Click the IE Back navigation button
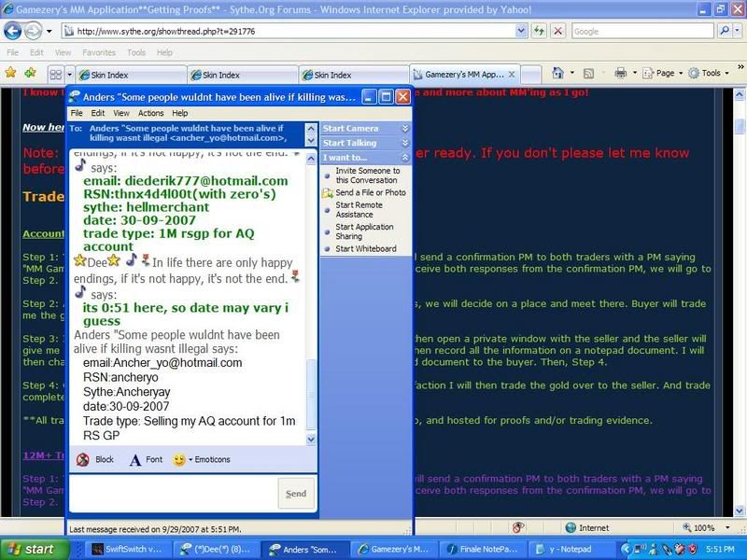The width and height of the screenshot is (747, 560). [13, 32]
